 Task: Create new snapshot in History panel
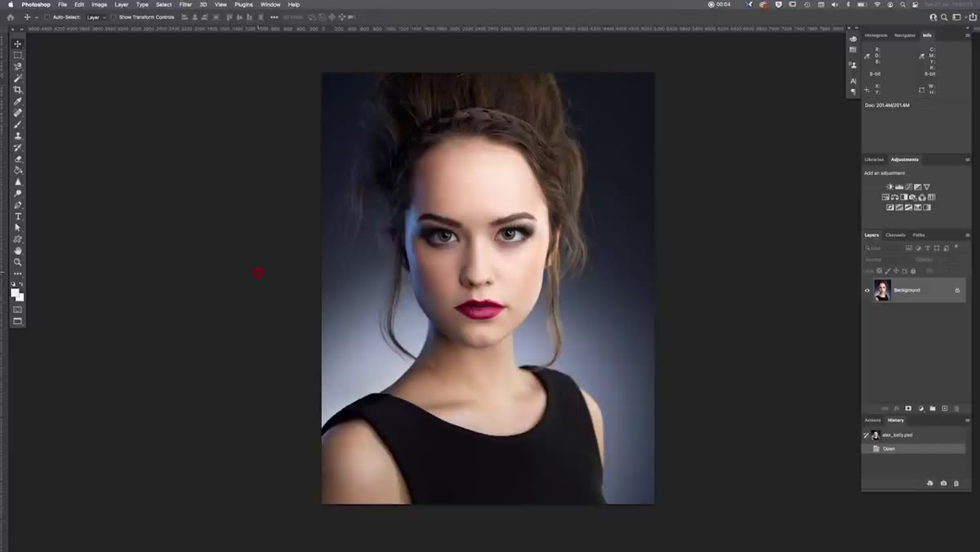(943, 483)
